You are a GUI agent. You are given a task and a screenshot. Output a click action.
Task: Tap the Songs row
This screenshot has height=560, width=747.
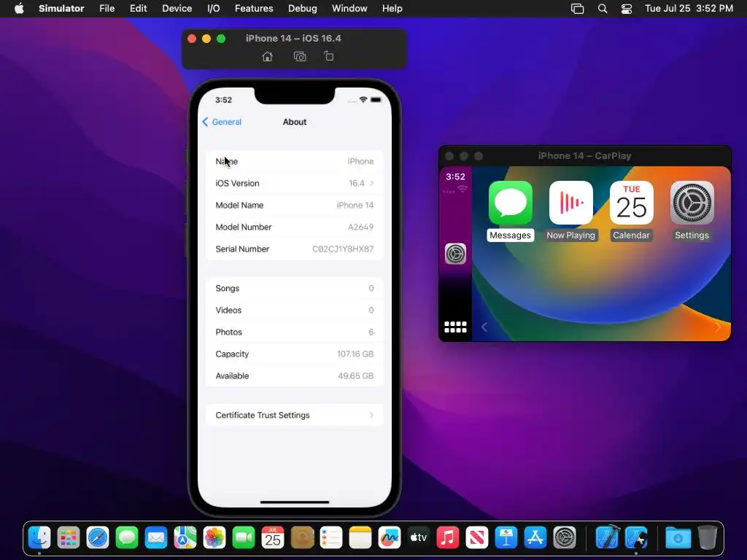(295, 288)
